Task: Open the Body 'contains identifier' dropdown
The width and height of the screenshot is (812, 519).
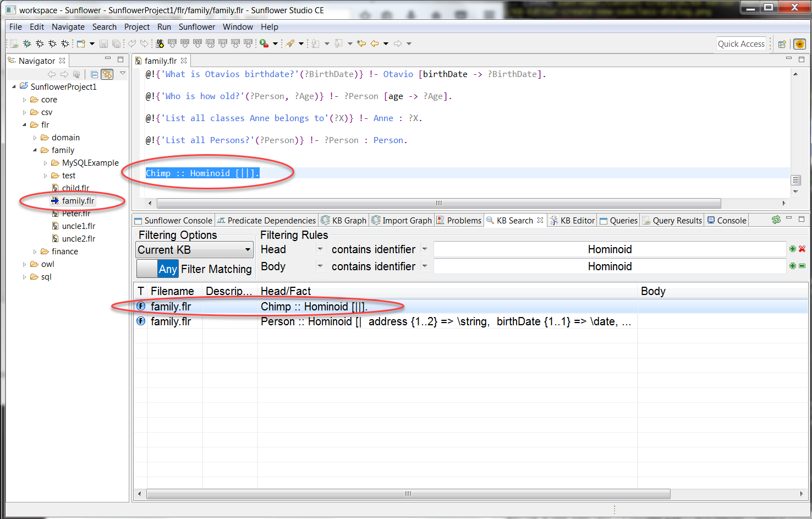Action: (x=425, y=266)
